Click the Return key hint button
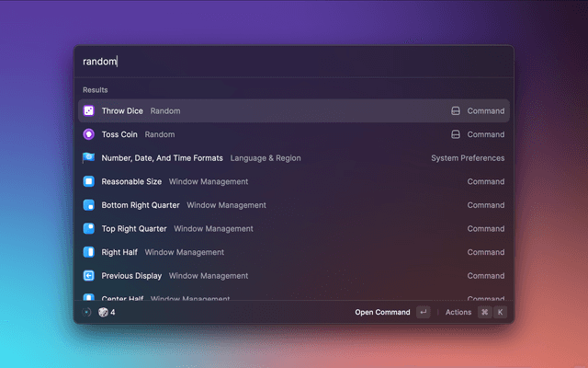 tap(423, 312)
